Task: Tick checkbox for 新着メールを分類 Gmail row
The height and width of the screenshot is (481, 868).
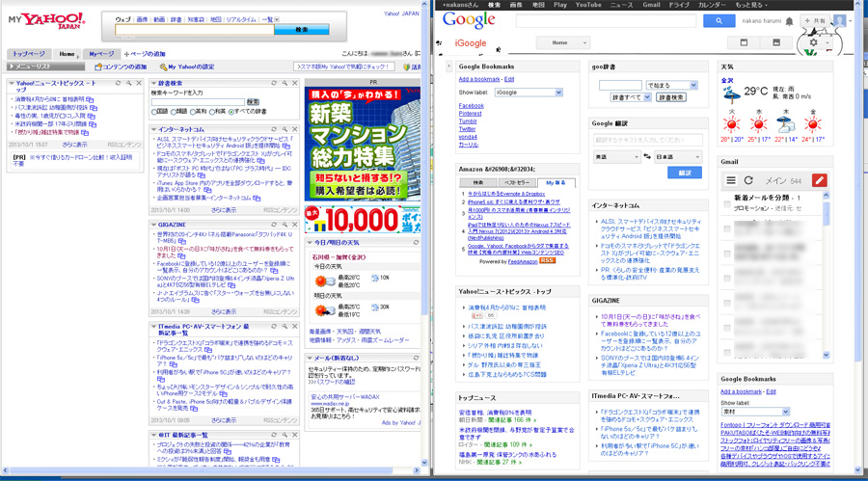Action: 727,203
